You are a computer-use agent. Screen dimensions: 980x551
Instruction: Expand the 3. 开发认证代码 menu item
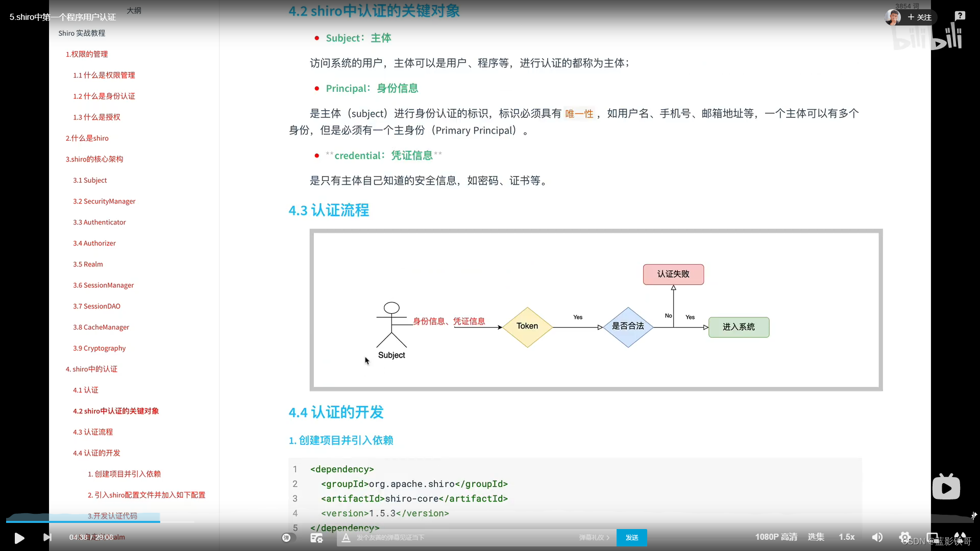(x=113, y=515)
